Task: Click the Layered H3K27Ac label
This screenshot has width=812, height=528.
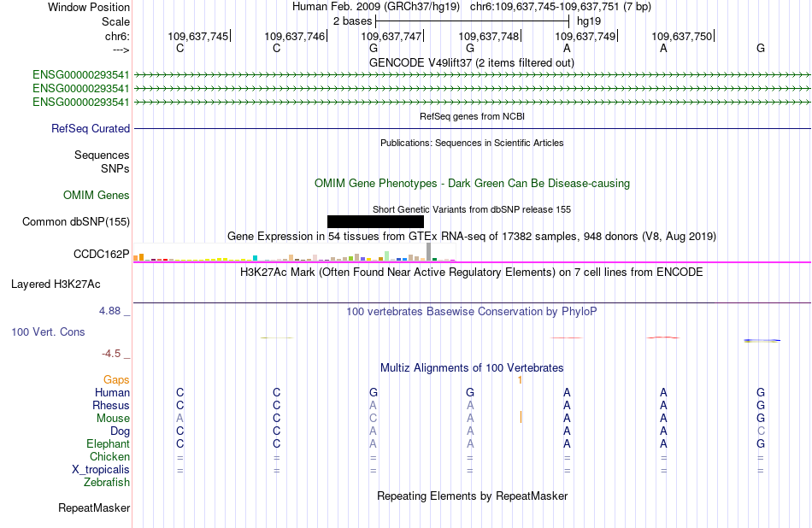Action: 56,285
